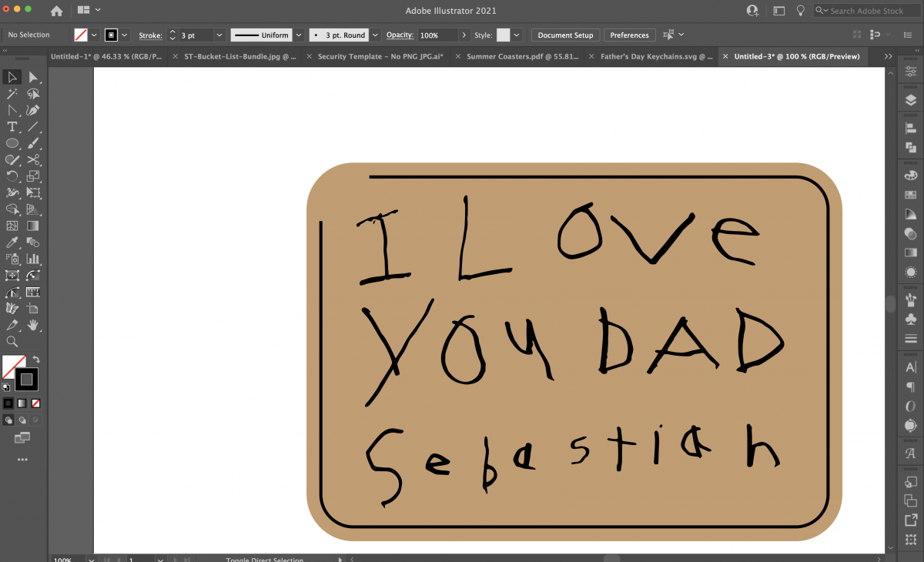
Task: Open graphic Style dropdown arrow
Action: [x=517, y=35]
